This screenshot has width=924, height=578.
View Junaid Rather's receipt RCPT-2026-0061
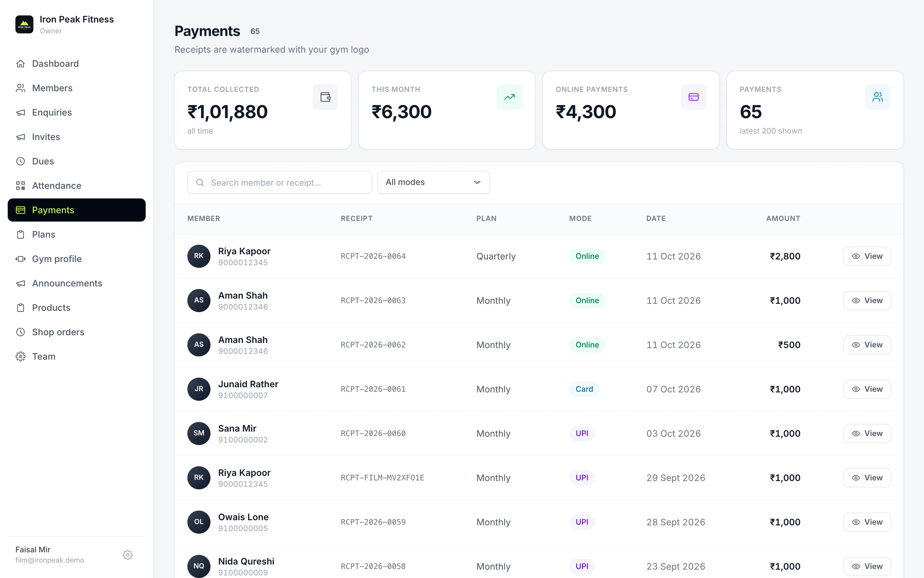867,389
